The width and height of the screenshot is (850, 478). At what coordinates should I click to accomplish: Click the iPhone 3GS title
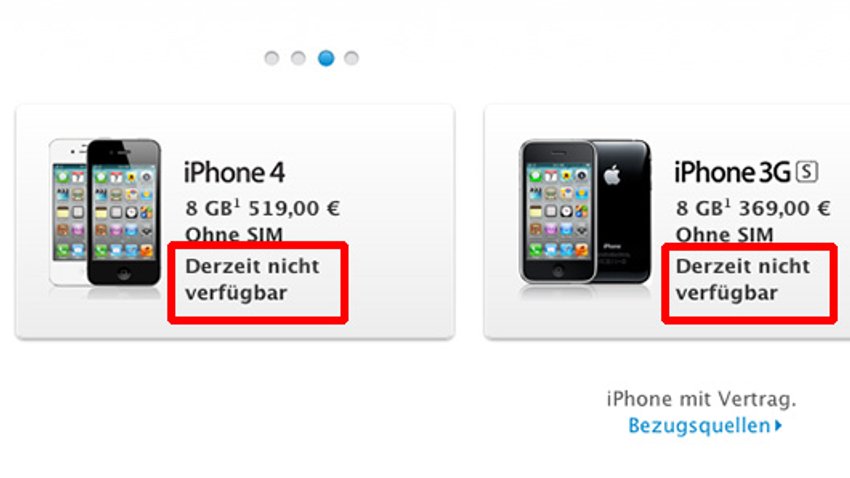click(x=746, y=172)
